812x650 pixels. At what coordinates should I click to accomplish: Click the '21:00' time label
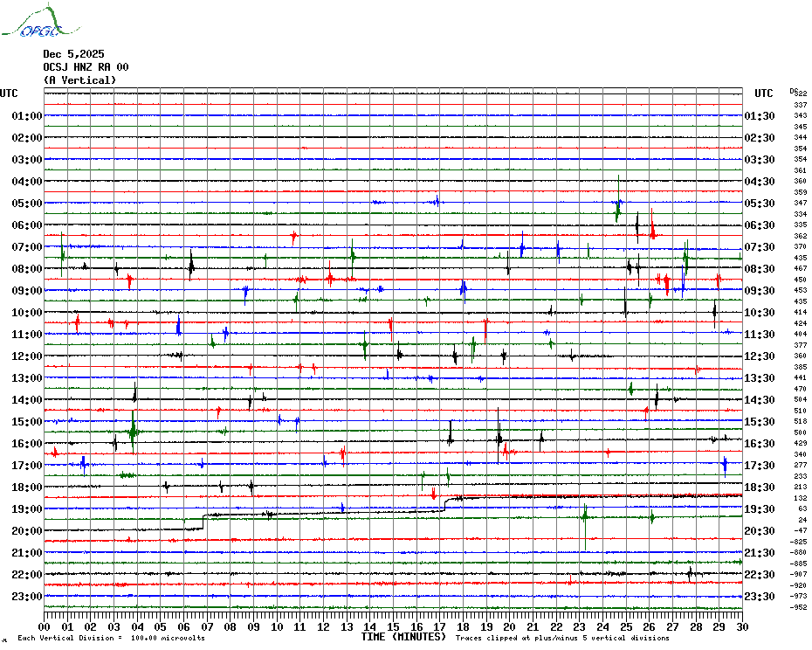coord(27,552)
